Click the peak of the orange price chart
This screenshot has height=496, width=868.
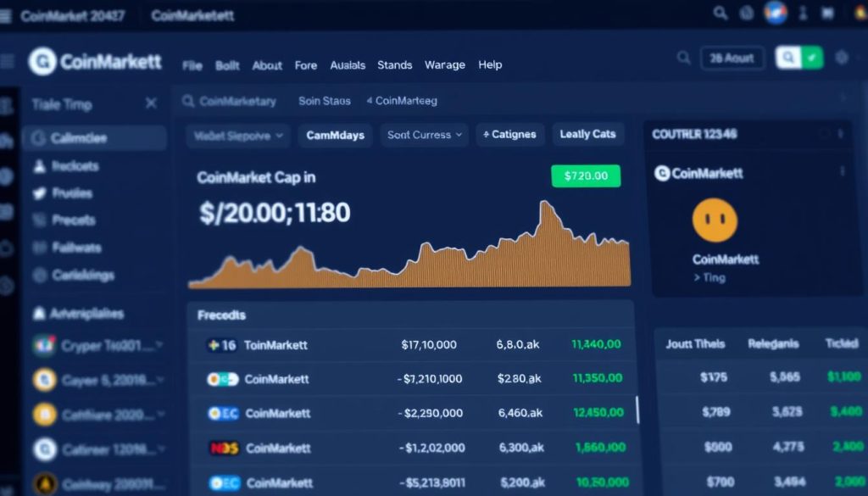click(545, 203)
